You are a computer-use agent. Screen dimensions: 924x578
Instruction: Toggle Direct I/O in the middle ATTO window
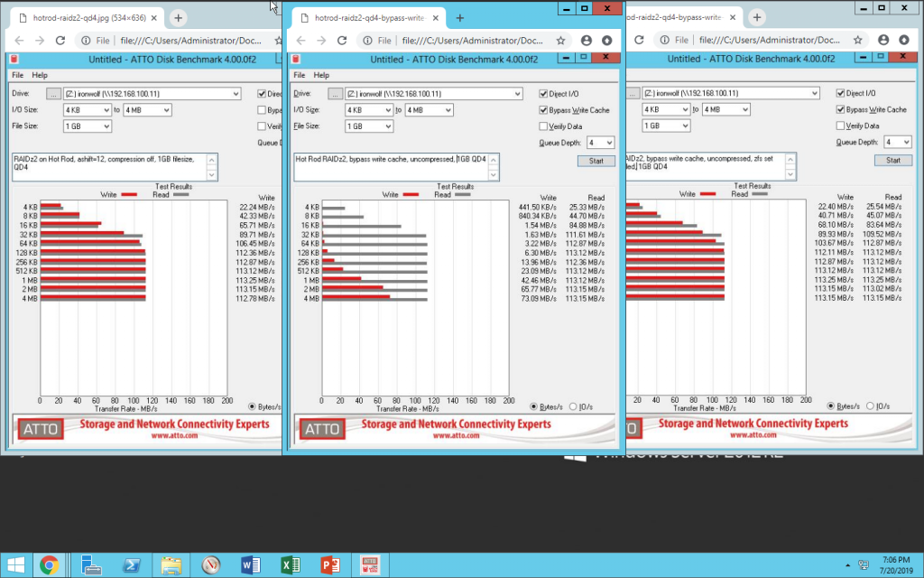[543, 94]
